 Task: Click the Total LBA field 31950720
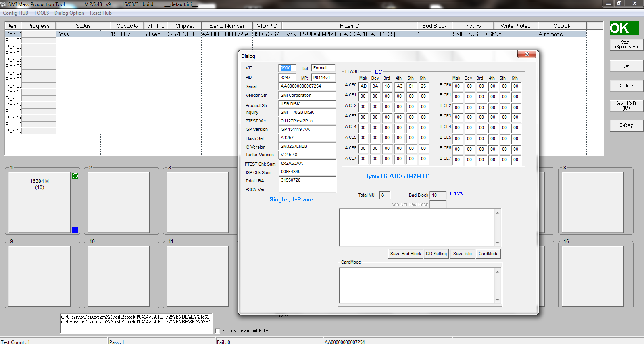coord(307,180)
